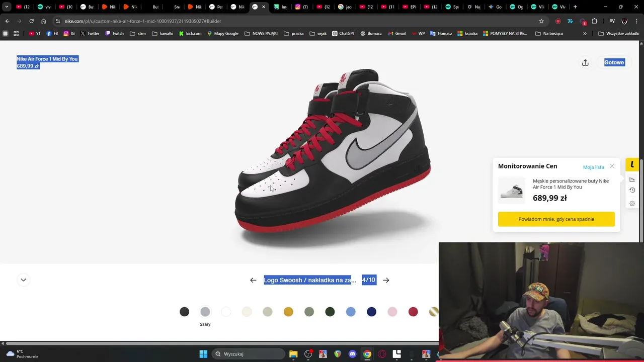Image resolution: width=644 pixels, height=362 pixels.
Task: Pick the light pink swatch
Action: 392,312
